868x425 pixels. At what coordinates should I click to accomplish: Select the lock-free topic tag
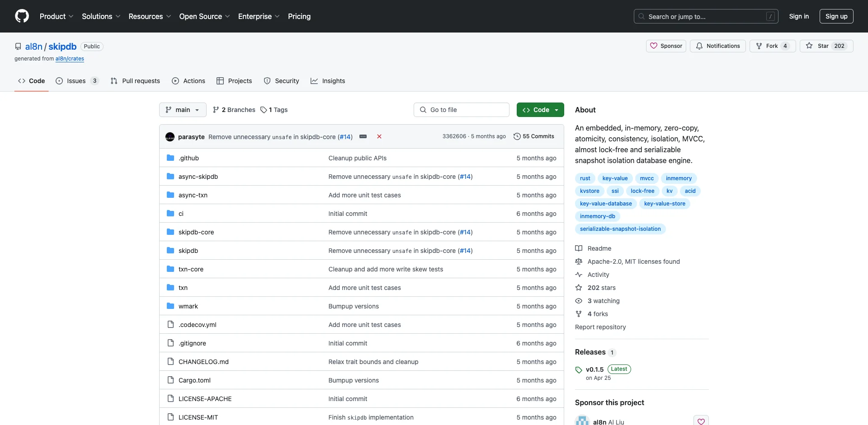(x=642, y=191)
